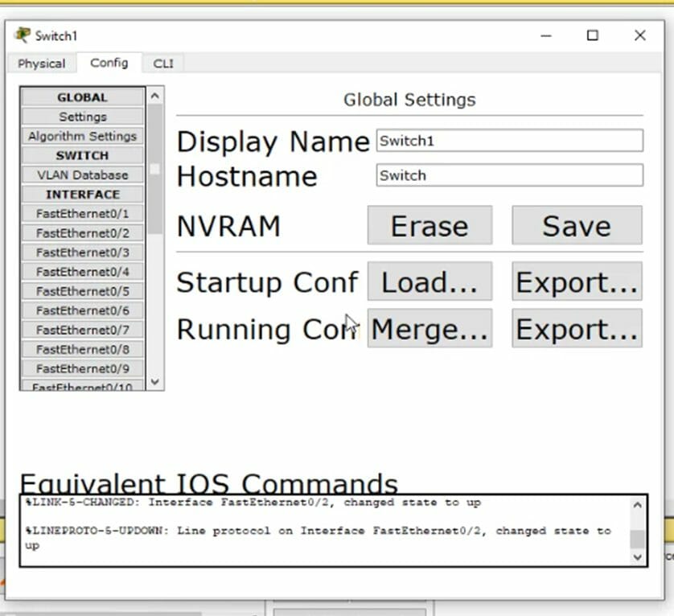Select Settings under GLOBAL
The image size is (674, 616).
[82, 116]
